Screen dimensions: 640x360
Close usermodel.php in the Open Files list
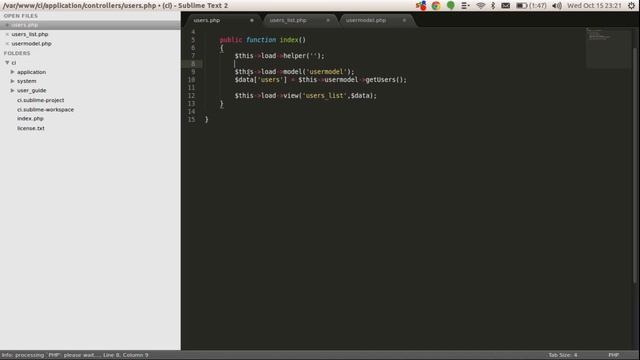tap(7, 44)
